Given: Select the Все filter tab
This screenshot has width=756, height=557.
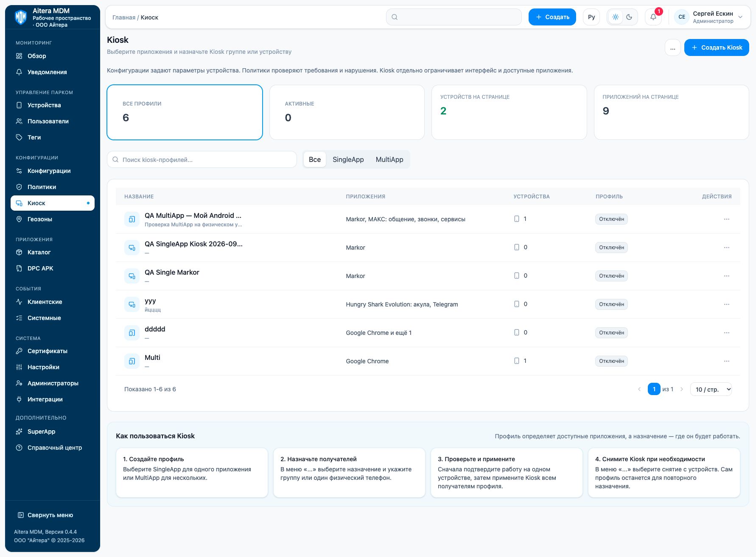Looking at the screenshot, I should coord(315,159).
